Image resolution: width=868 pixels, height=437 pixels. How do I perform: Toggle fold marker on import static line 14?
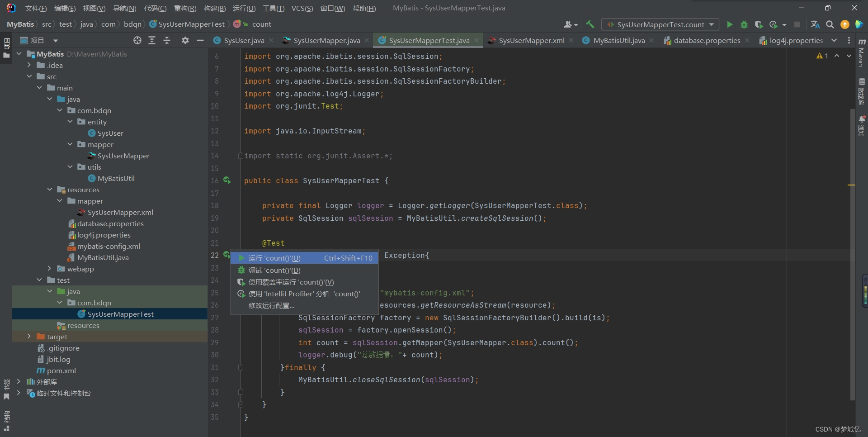[x=241, y=156]
